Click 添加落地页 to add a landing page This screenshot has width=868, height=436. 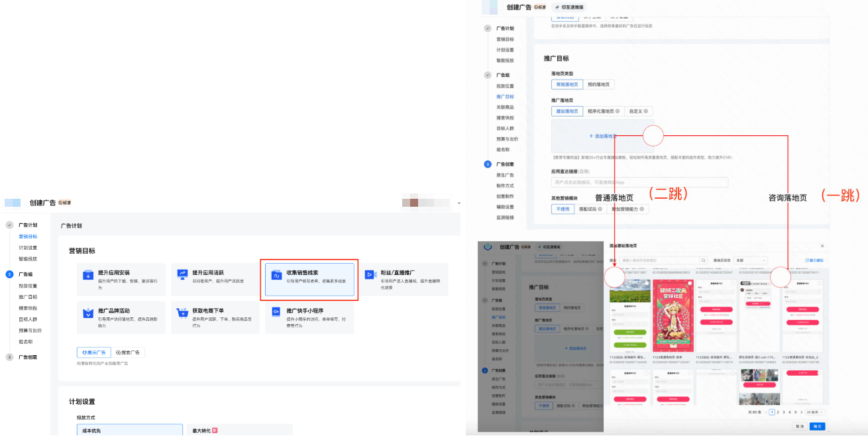pos(602,136)
